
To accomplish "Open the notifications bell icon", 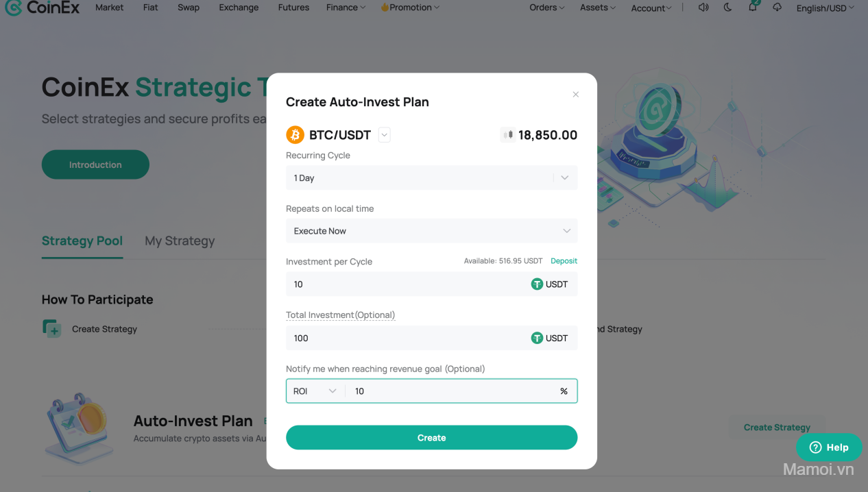I will (752, 8).
